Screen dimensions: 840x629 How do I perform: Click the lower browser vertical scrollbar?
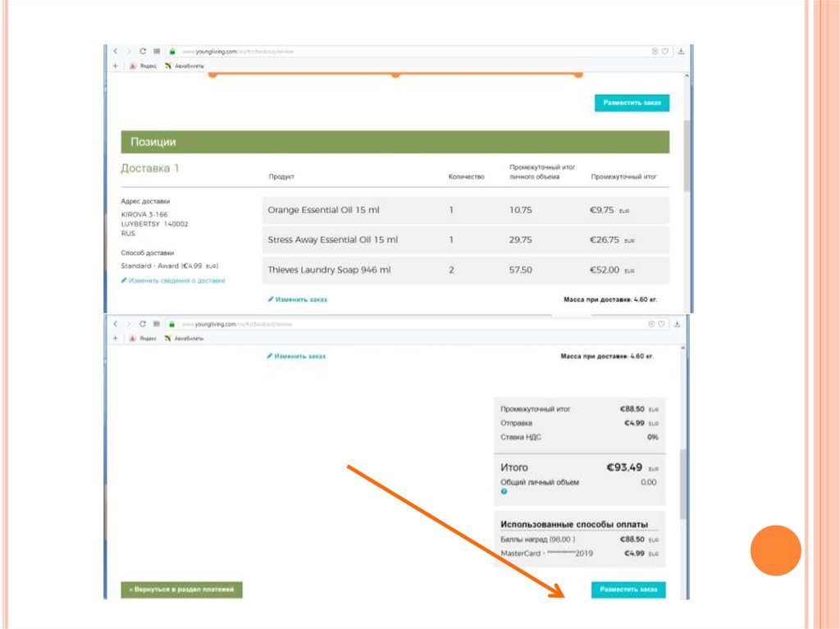683,484
